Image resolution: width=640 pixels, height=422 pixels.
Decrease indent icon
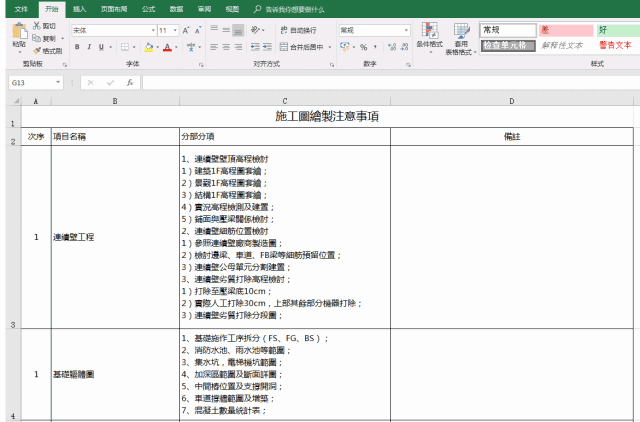(x=255, y=47)
